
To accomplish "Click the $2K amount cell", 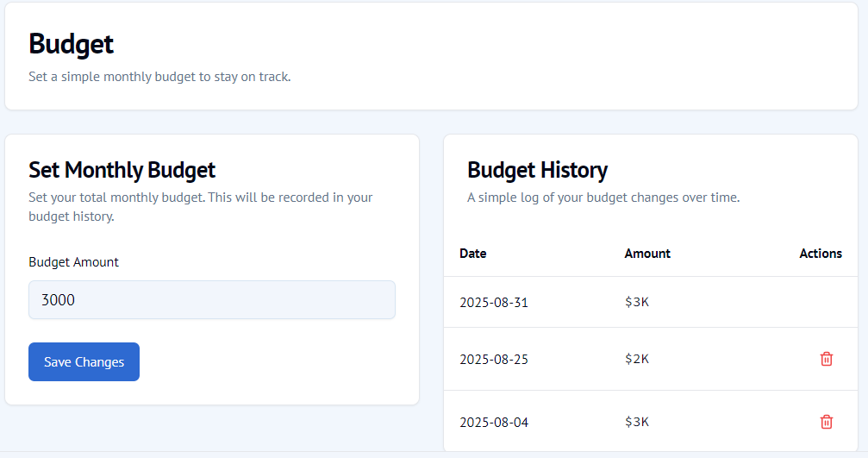I will [637, 359].
